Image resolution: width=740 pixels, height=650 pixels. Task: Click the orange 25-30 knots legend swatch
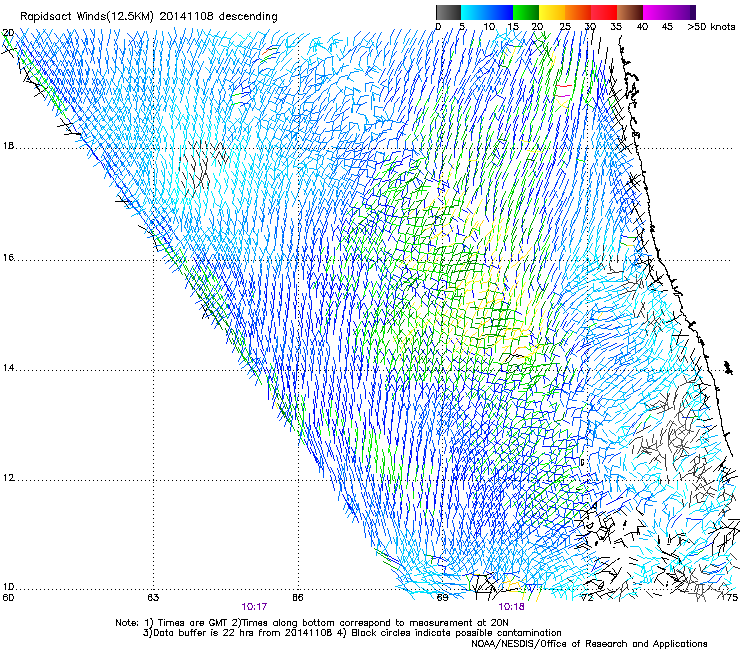click(x=578, y=12)
